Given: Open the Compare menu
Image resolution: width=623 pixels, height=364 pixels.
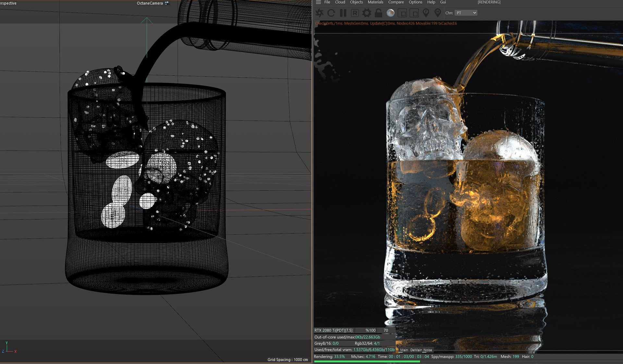Looking at the screenshot, I should point(396,2).
